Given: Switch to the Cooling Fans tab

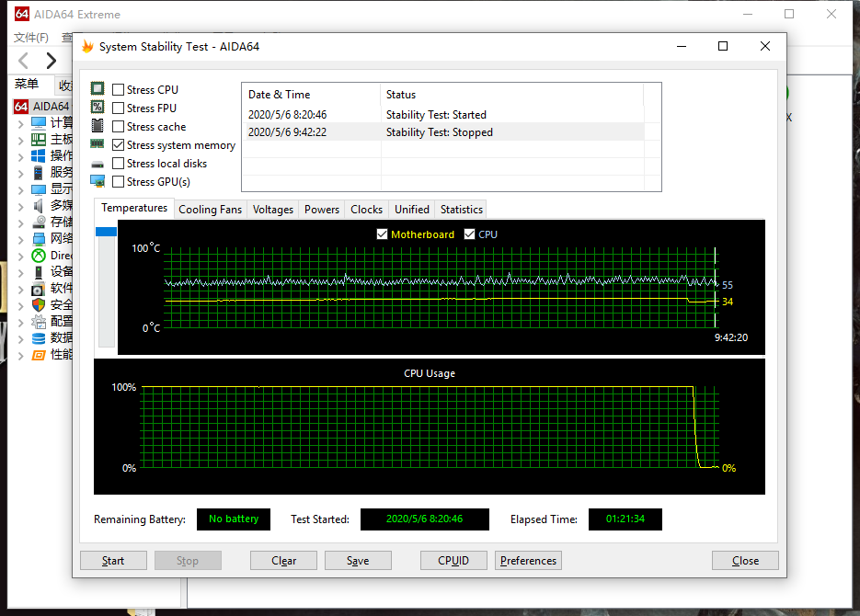Looking at the screenshot, I should (210, 209).
